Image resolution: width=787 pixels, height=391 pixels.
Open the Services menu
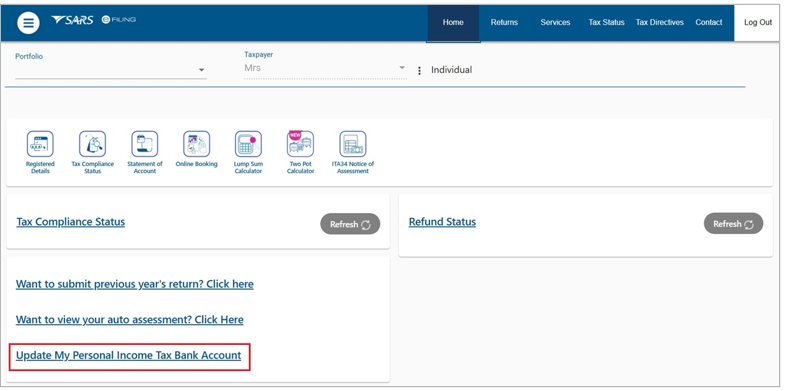[x=555, y=23]
